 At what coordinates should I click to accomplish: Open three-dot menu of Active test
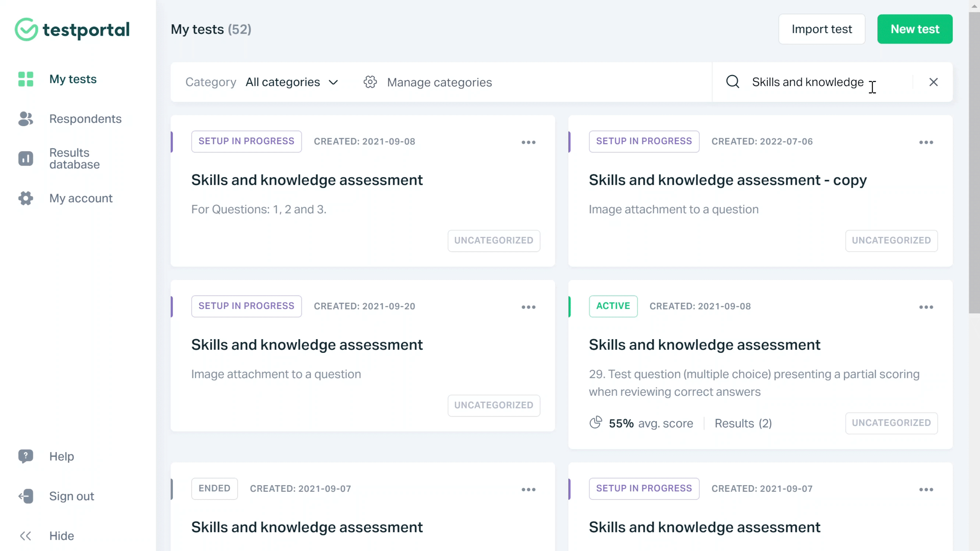point(926,307)
